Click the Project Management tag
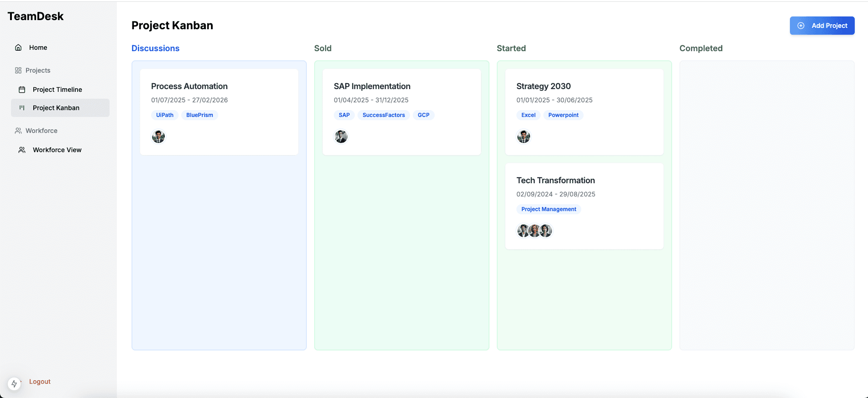 coord(548,209)
